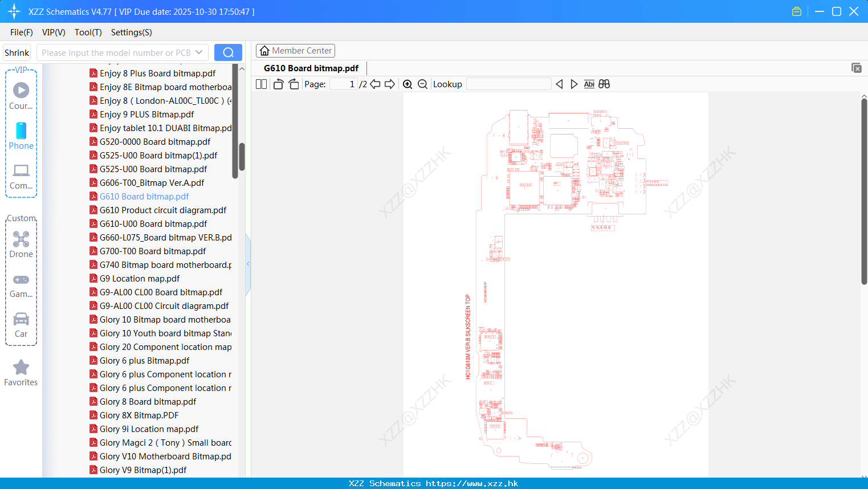This screenshot has height=489, width=868.
Task: Open G610 Product circuit diagram.pdf
Action: (x=163, y=210)
